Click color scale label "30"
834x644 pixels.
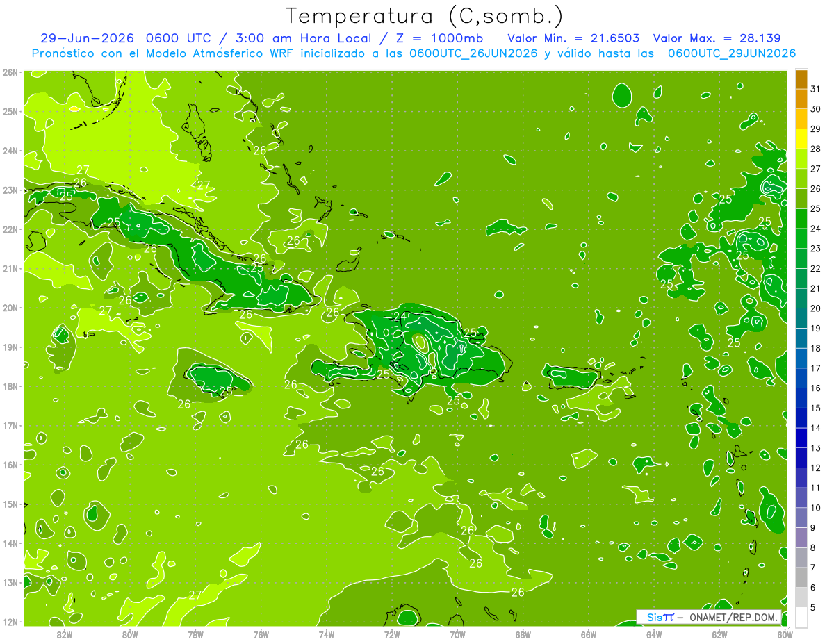[x=815, y=109]
